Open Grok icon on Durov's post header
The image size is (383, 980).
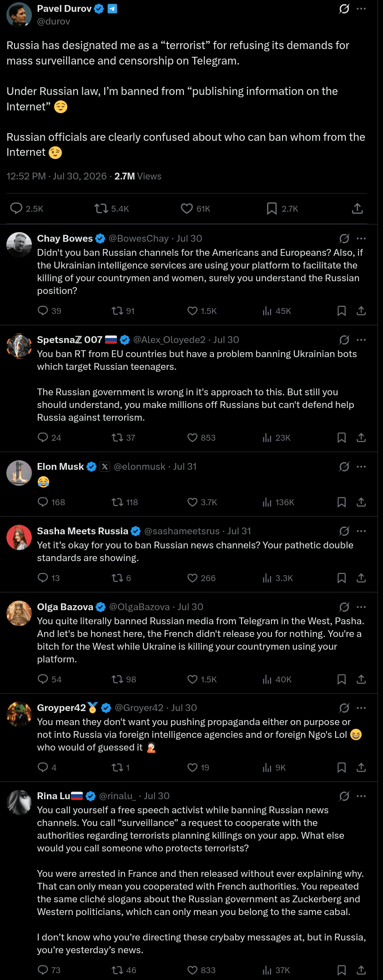pyautogui.click(x=344, y=9)
